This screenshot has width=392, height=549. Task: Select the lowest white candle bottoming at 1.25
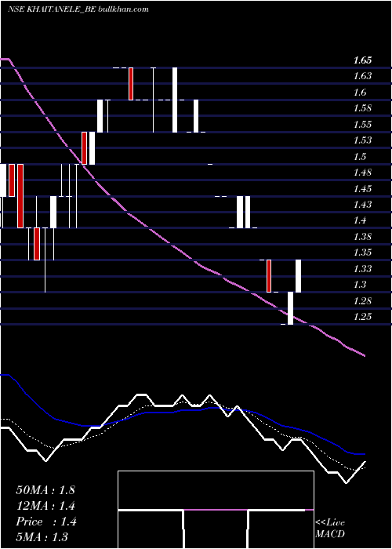point(290,308)
